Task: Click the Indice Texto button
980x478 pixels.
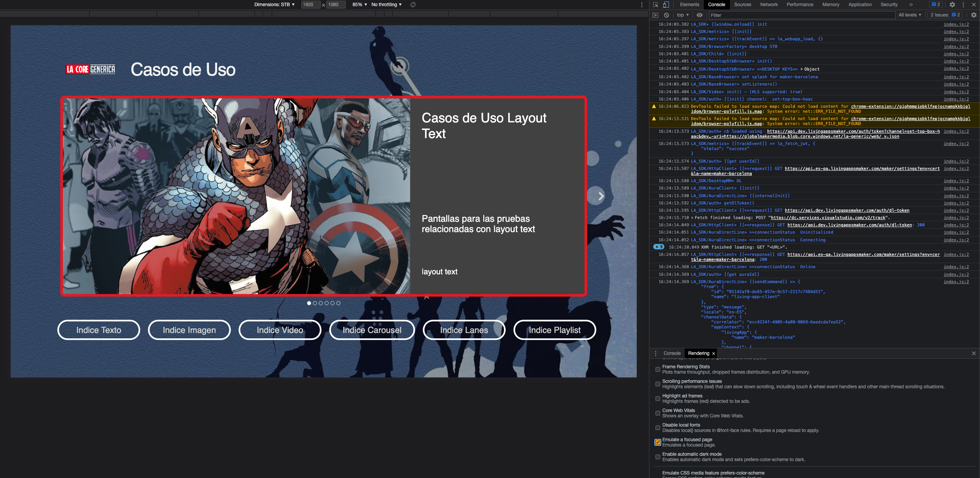Action: click(x=99, y=330)
